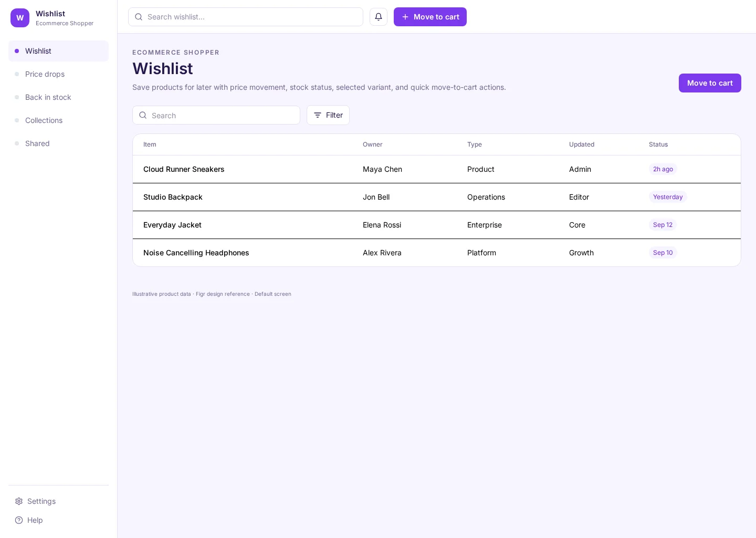Click the Settings gear icon
The height and width of the screenshot is (538, 756).
[x=19, y=501]
